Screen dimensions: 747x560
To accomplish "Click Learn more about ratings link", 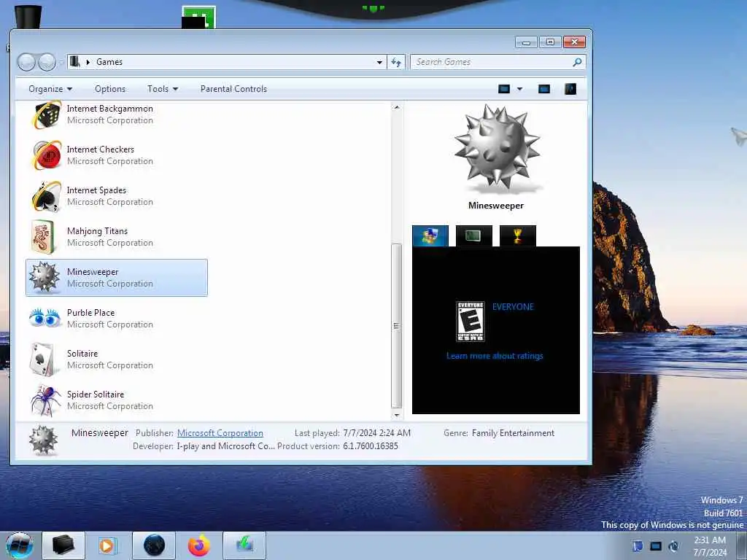I will [495, 356].
